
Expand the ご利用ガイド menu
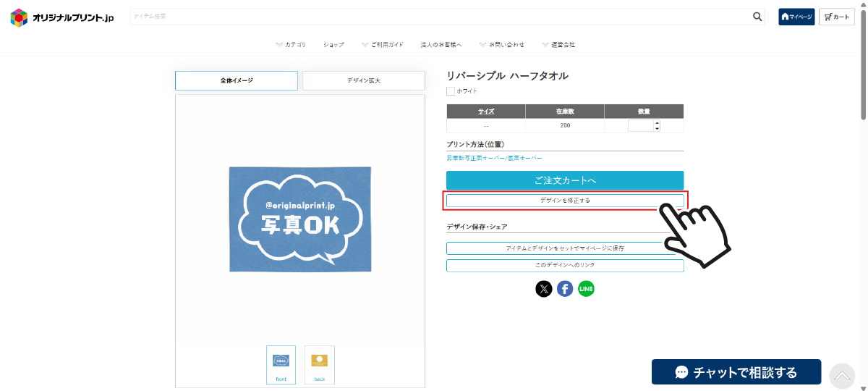click(x=383, y=45)
